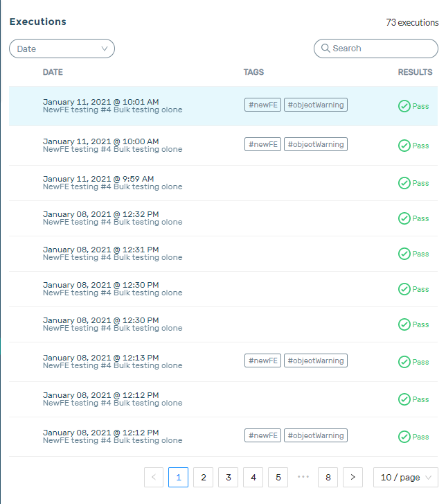Click the previous page left arrow
The image size is (446, 504).
154,477
